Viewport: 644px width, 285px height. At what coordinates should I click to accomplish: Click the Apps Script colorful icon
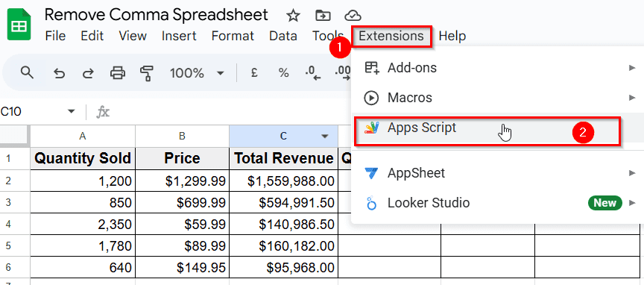point(372,128)
